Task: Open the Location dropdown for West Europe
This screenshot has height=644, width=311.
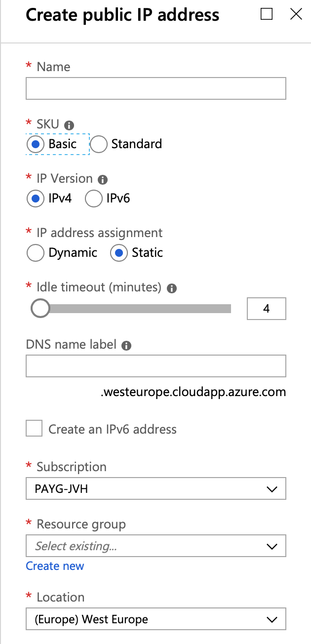Action: [156, 619]
